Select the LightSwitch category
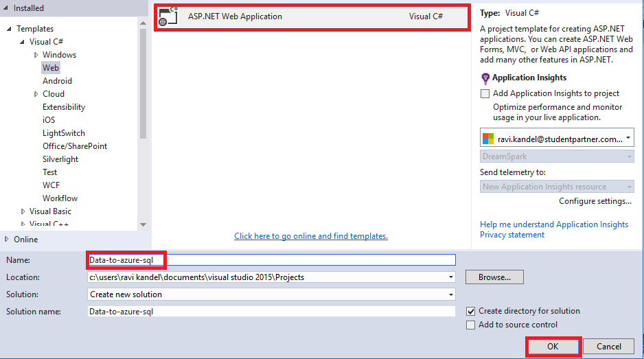Screen dimensions: 644x359 click(x=64, y=133)
